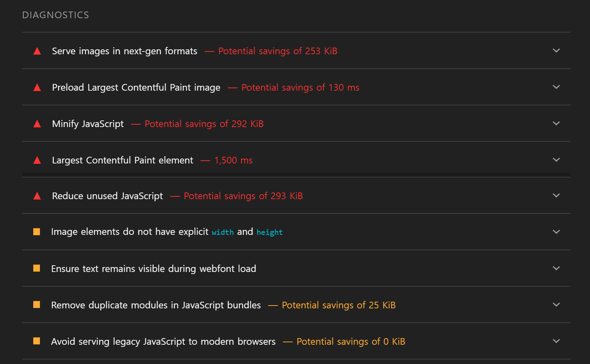Click the Remove duplicate modules in JavaScript bundles title
Image resolution: width=590 pixels, height=364 pixels.
pos(156,305)
